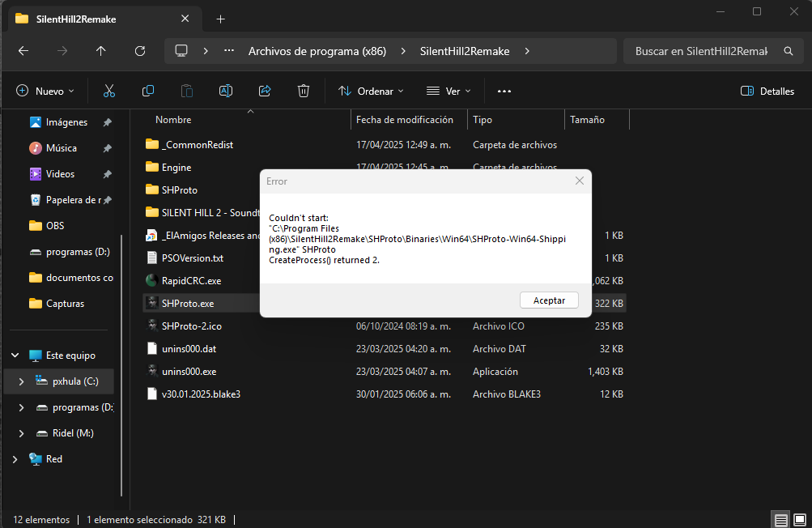Select the SHProto-2.ico file

(192, 326)
